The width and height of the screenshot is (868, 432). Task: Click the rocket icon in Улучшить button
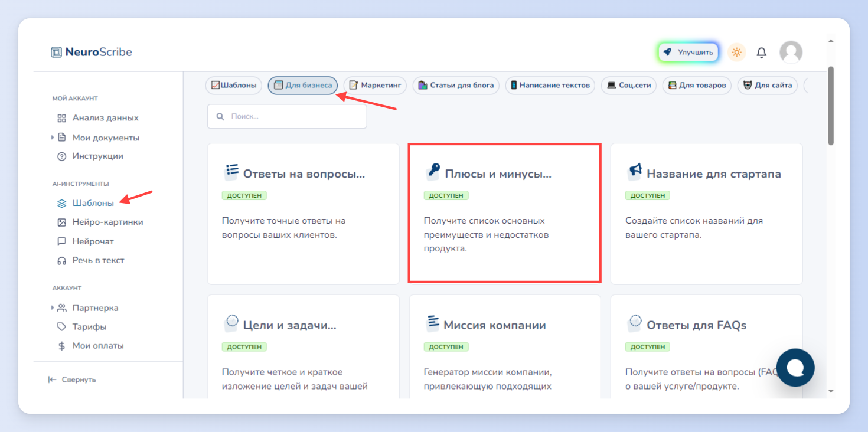[x=668, y=52]
